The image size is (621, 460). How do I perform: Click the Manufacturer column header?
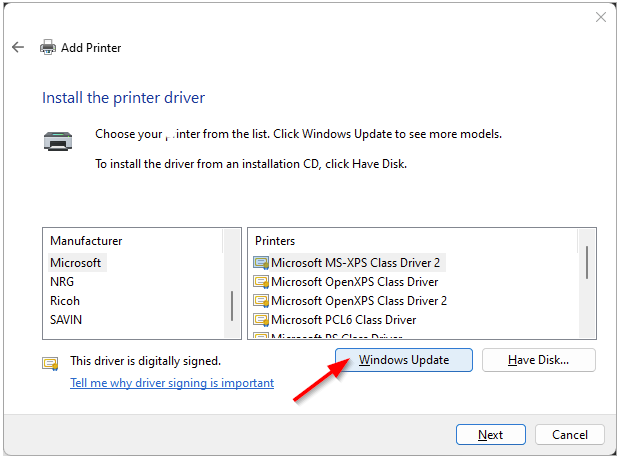(x=86, y=241)
